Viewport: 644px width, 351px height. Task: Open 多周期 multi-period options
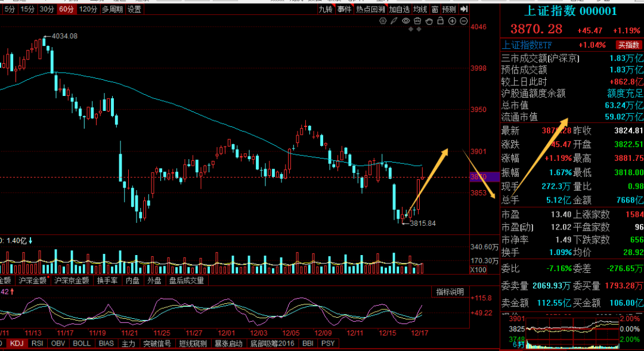click(113, 9)
